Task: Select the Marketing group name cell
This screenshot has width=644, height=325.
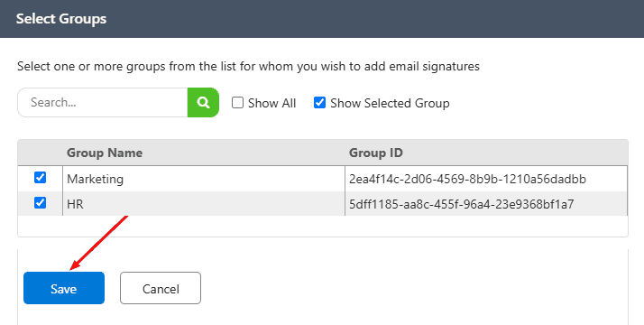Action: pyautogui.click(x=204, y=179)
